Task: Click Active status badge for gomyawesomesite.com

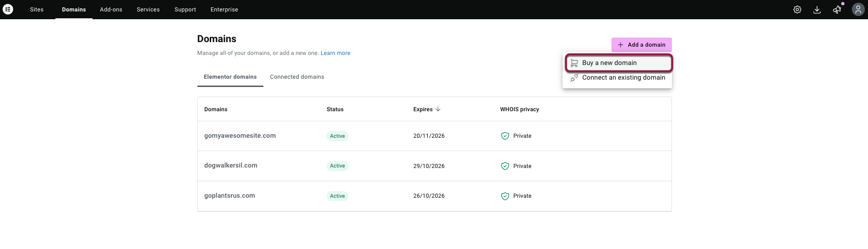Action: point(337,136)
